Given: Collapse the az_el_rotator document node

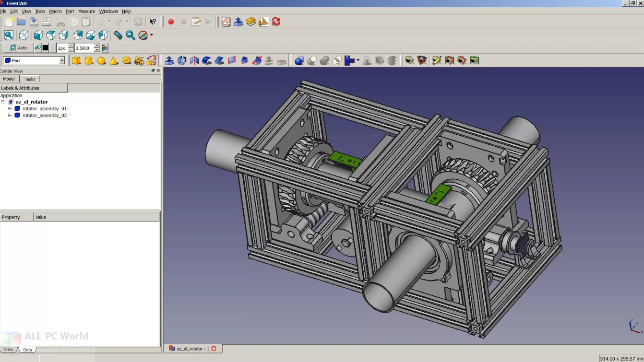Looking at the screenshot, I should 3,102.
